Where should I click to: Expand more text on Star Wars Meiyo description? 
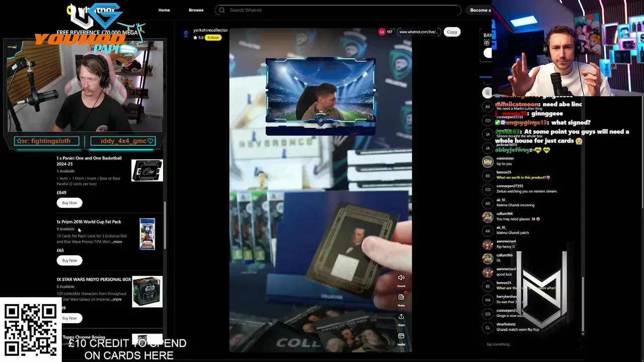116,300
